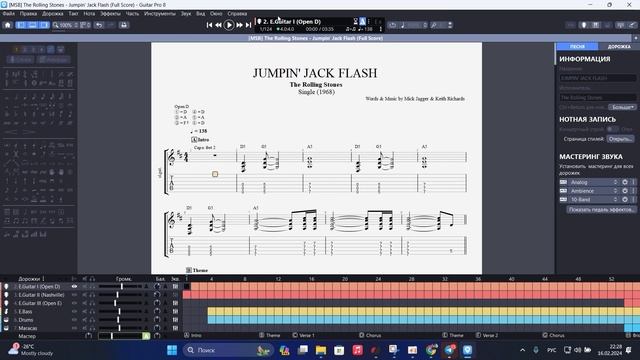Image resolution: width=640 pixels, height=360 pixels.
Task: Open the Ambience mastering preset dropdown
Action: click(x=594, y=191)
